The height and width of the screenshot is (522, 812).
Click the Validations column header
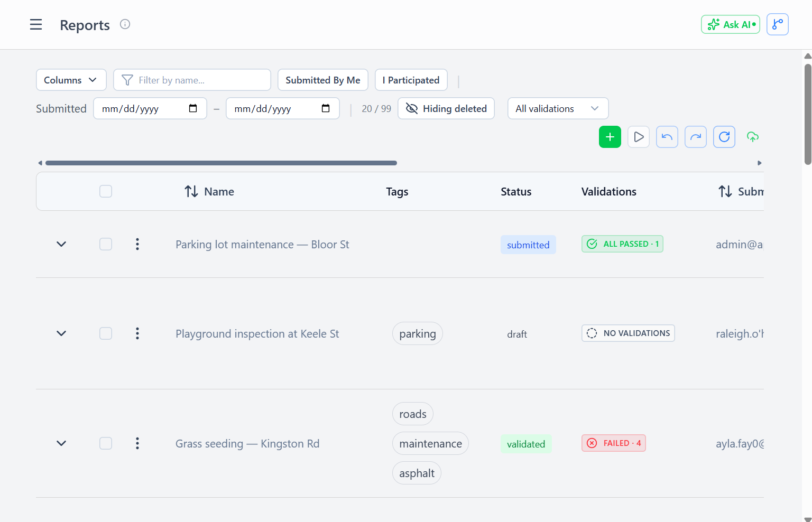608,191
